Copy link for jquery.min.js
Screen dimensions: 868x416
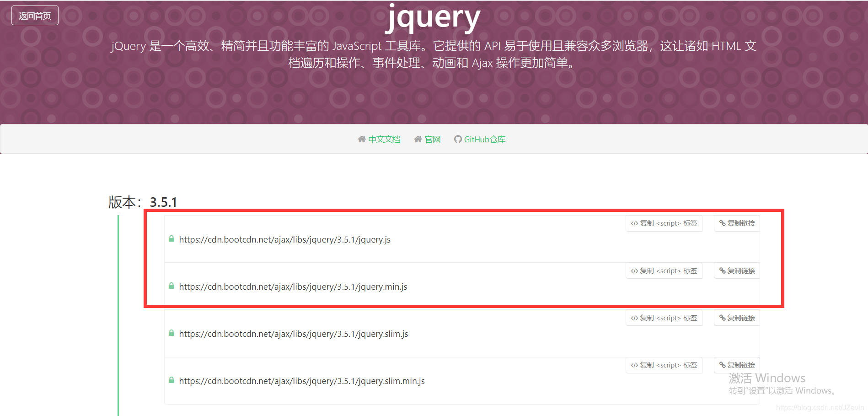pos(737,270)
